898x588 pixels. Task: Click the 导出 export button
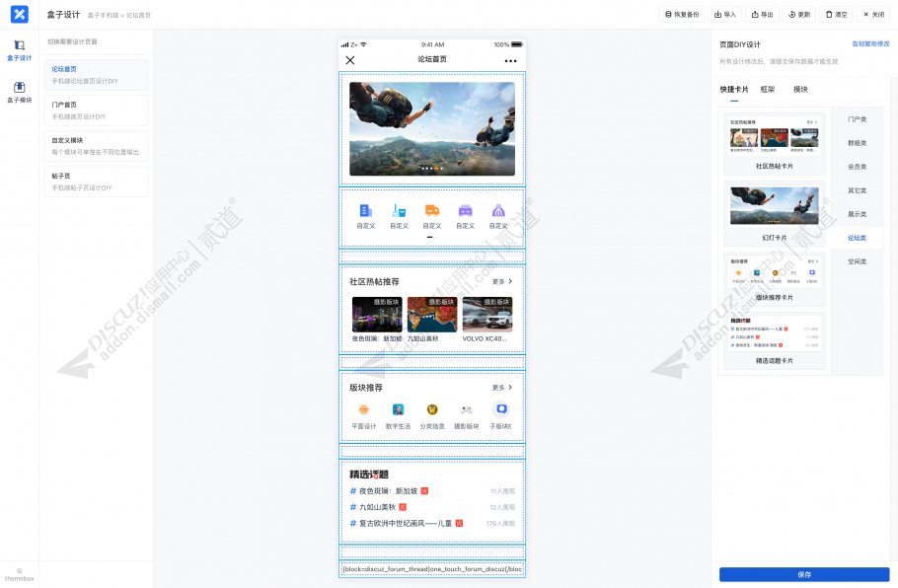(x=762, y=15)
